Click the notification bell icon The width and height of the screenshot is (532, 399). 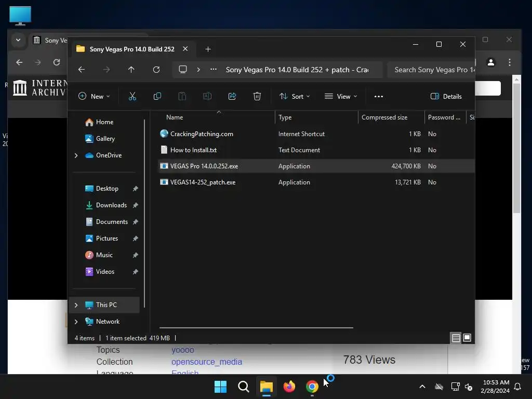[518, 387]
